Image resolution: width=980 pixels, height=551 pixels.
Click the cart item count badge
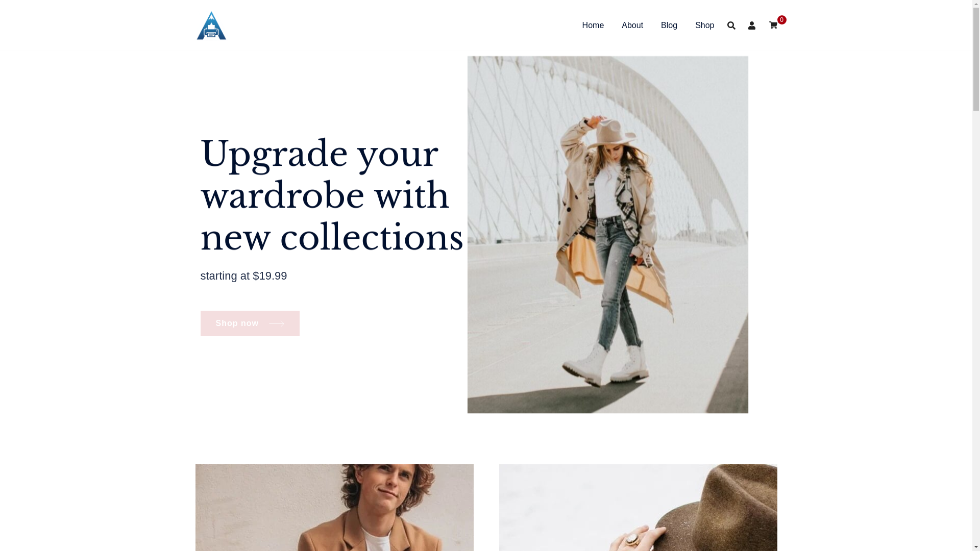[x=782, y=20]
